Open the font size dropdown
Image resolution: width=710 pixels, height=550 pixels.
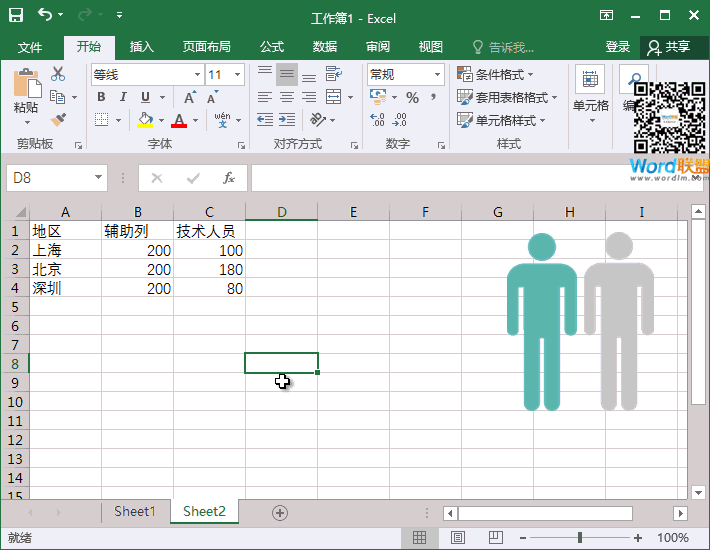[x=237, y=75]
